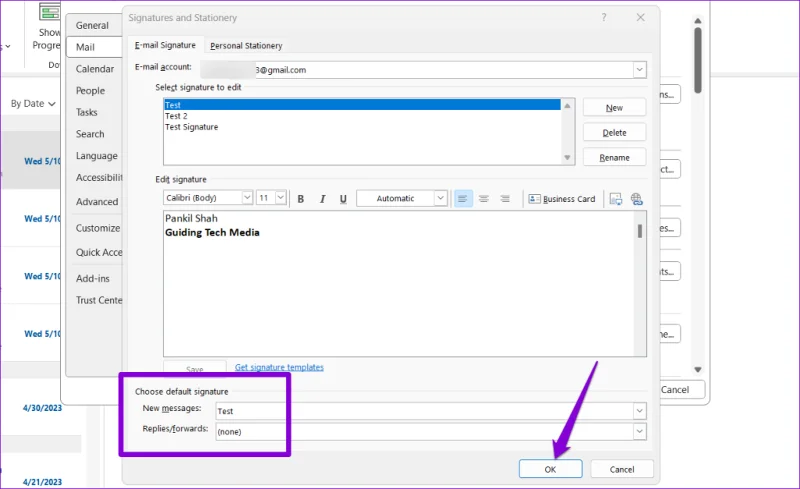The height and width of the screenshot is (489, 800).
Task: Insert hyperlink icon in signature toolbar
Action: 636,199
